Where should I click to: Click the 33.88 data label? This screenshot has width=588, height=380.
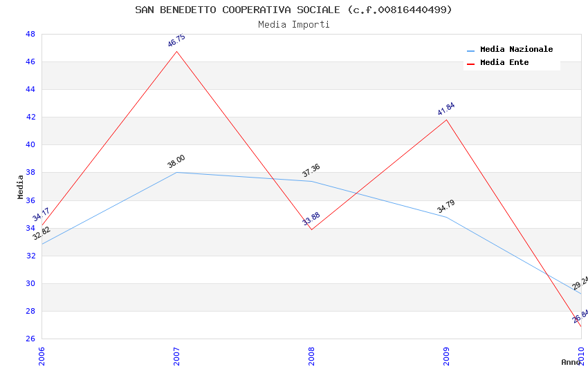pyautogui.click(x=311, y=219)
